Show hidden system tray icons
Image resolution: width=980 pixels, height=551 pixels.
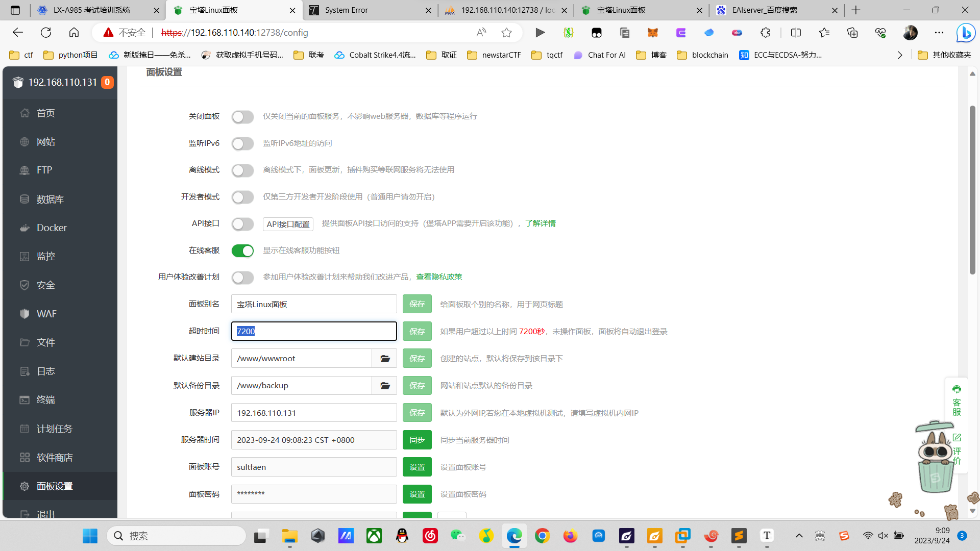coord(799,536)
